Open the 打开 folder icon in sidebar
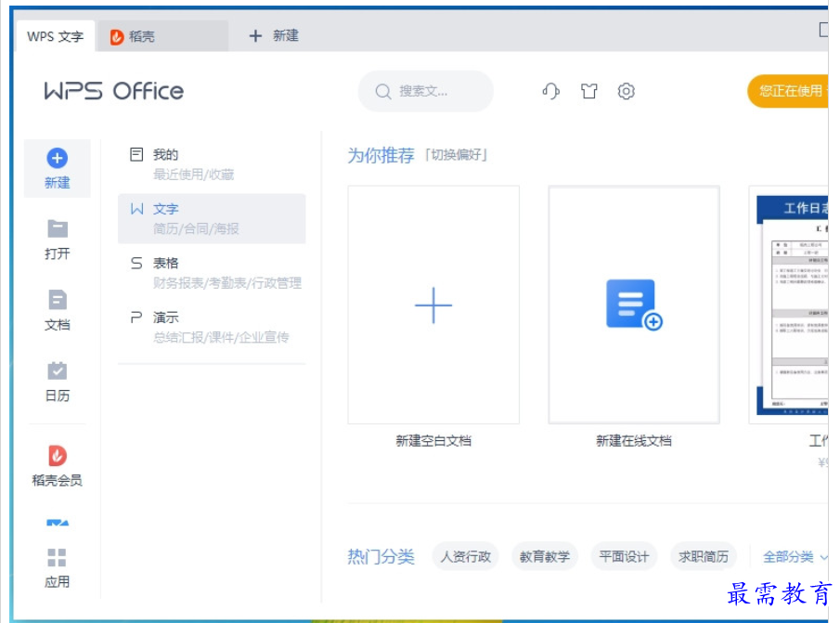The height and width of the screenshot is (623, 840). pos(58,228)
